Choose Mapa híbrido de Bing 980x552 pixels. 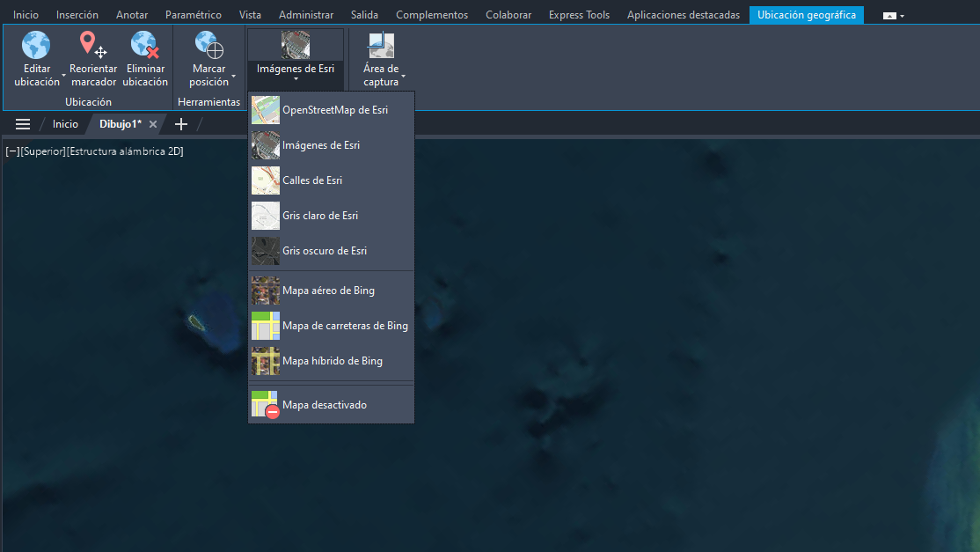click(332, 361)
